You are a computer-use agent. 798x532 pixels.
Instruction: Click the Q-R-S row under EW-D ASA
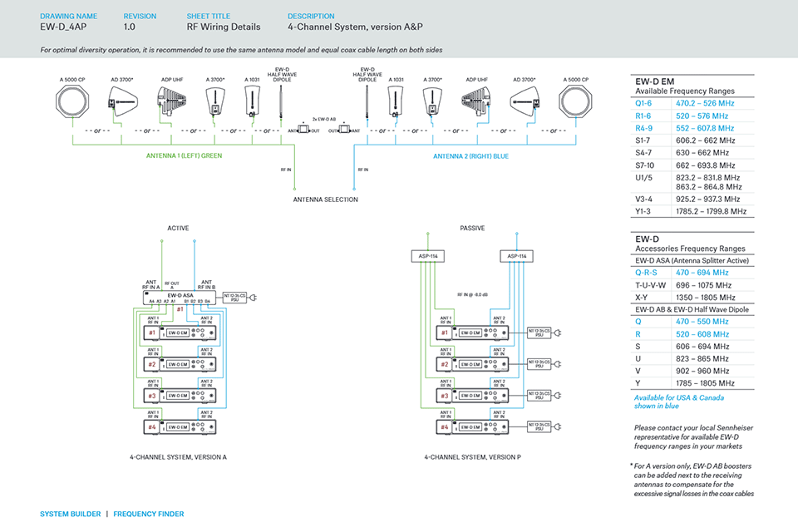click(x=692, y=273)
